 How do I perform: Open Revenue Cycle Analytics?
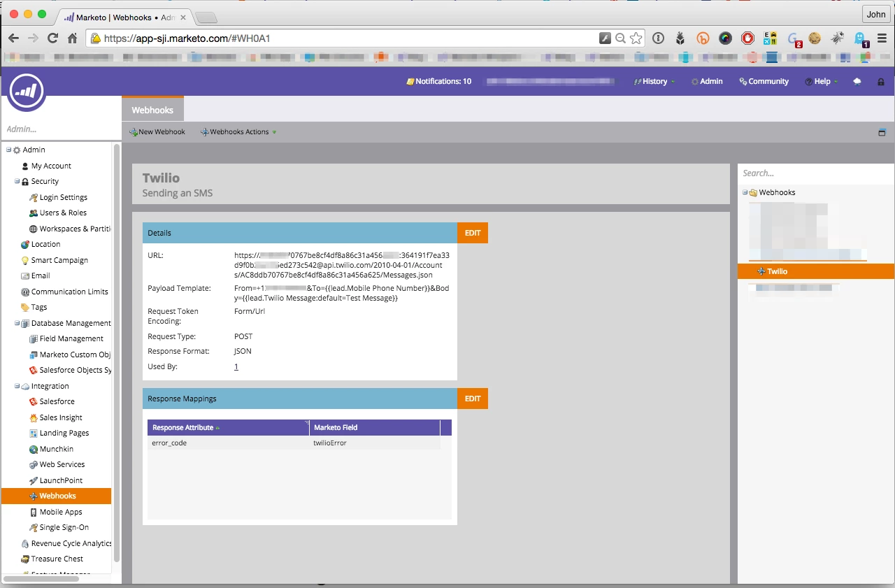[71, 543]
